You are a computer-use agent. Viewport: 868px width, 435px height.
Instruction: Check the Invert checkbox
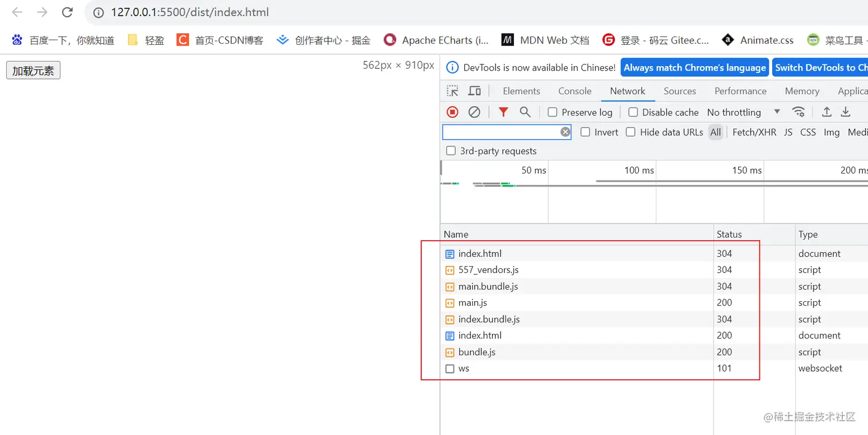[585, 132]
